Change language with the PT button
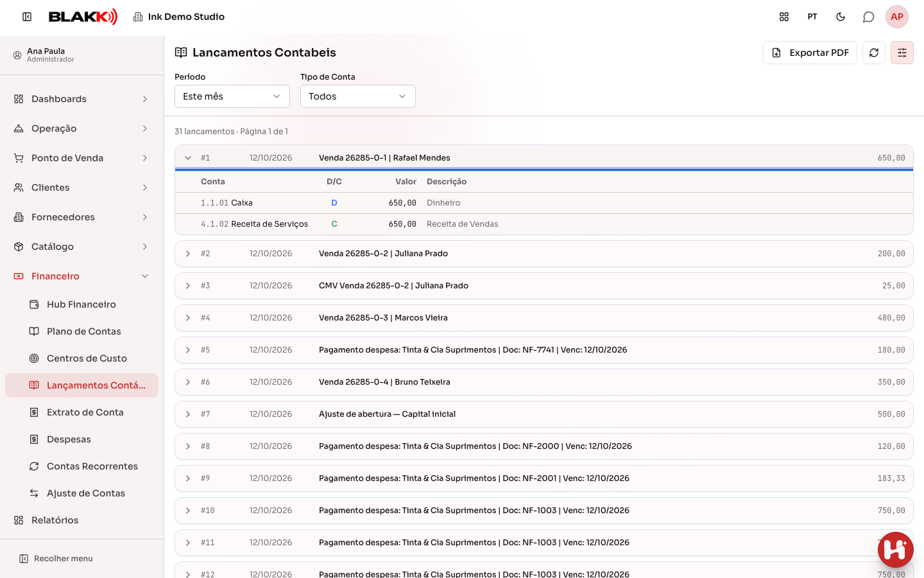The width and height of the screenshot is (924, 578). tap(812, 17)
